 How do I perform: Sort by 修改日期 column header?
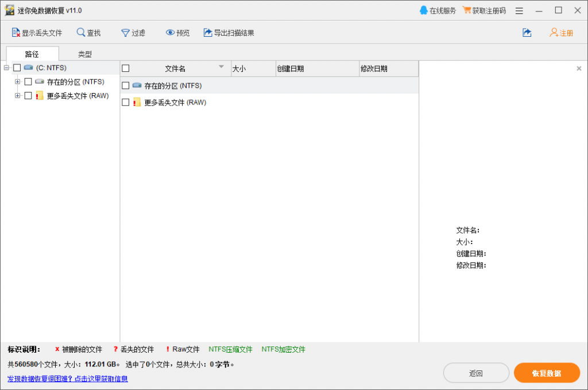click(389, 68)
